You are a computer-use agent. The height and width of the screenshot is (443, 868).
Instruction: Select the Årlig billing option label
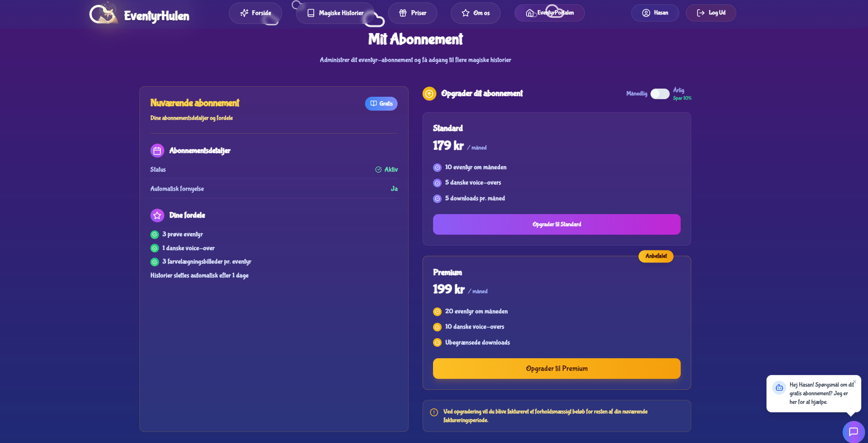pyautogui.click(x=678, y=90)
